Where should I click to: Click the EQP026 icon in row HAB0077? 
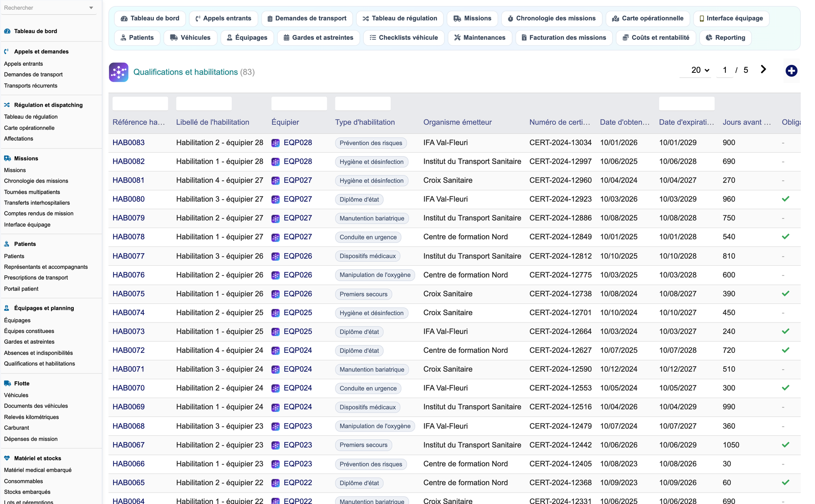pos(276,257)
